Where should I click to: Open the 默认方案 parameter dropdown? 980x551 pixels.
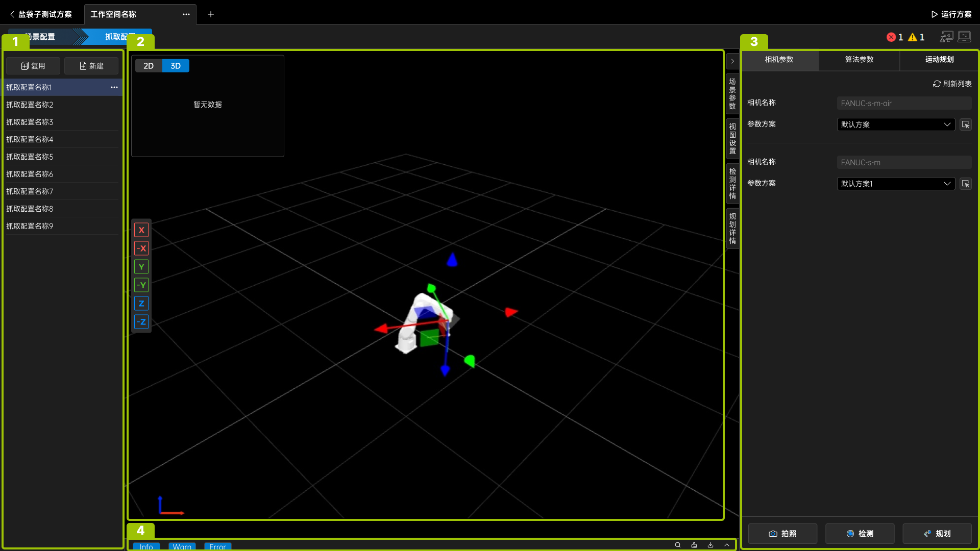896,124
